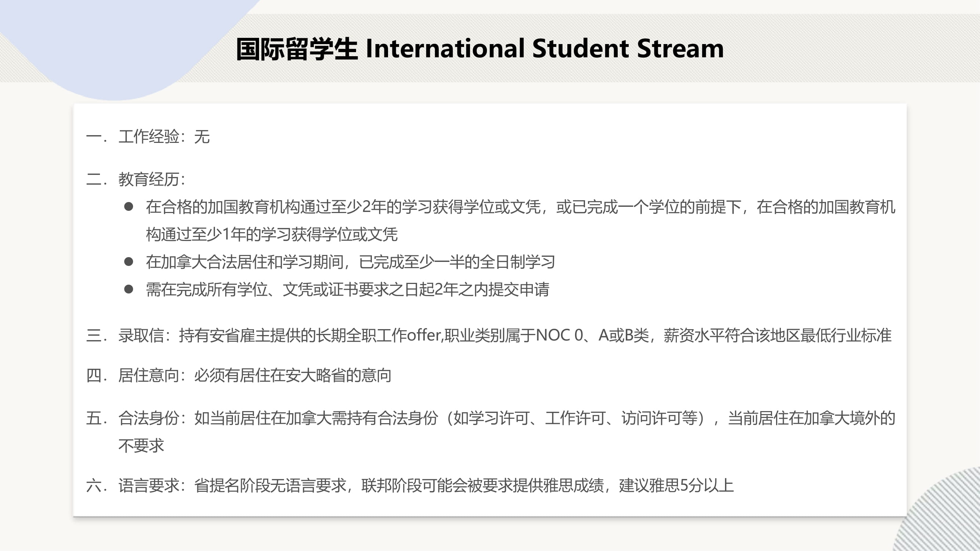
Task: Click the title '国际留学生 International Student Stream'
Action: pos(480,49)
